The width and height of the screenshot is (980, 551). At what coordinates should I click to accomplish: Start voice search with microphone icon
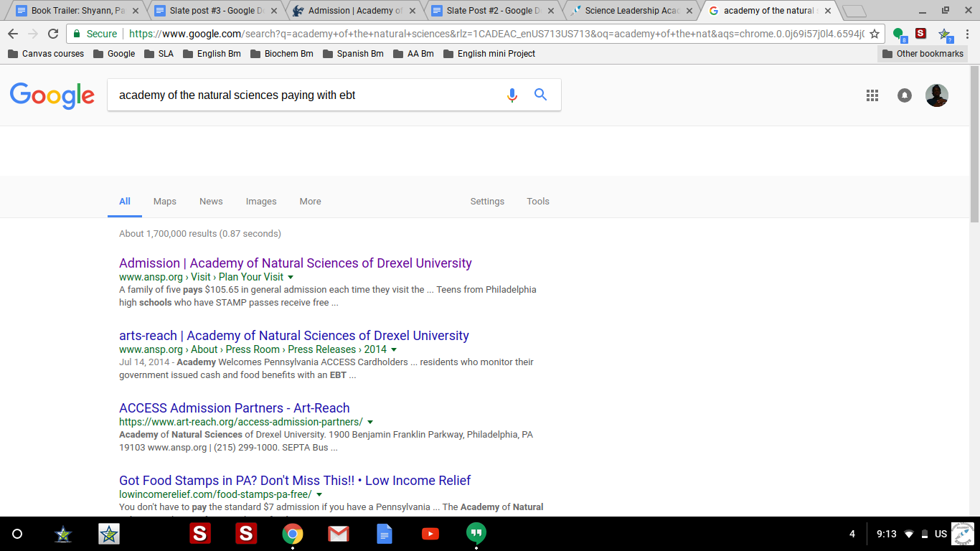512,95
